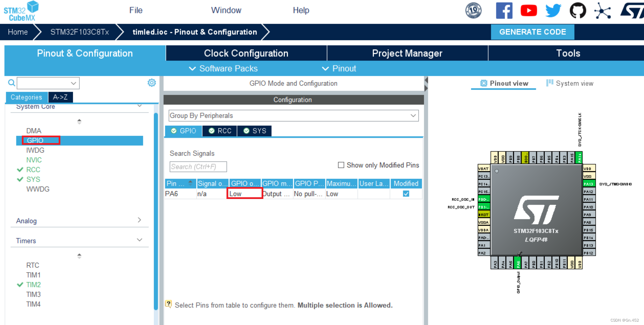Select the VSSA pin on the chip
644x325 pixels.
pyautogui.click(x=484, y=222)
